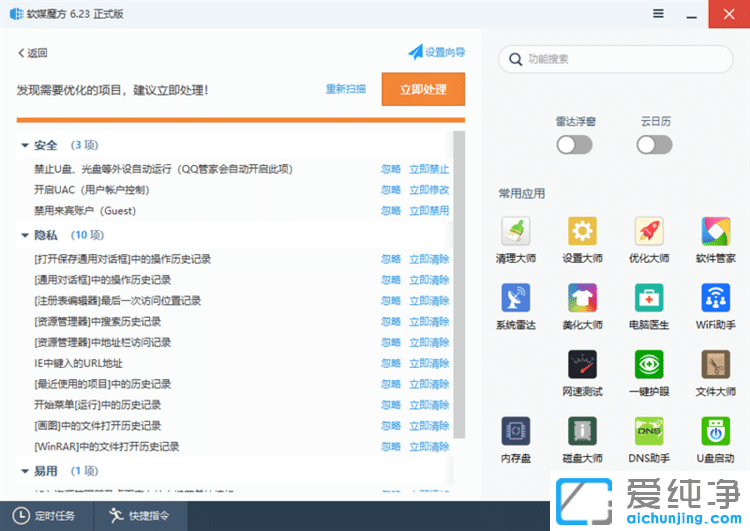750x531 pixels.
Task: Launch 设置大师 gear icon
Action: tap(582, 231)
